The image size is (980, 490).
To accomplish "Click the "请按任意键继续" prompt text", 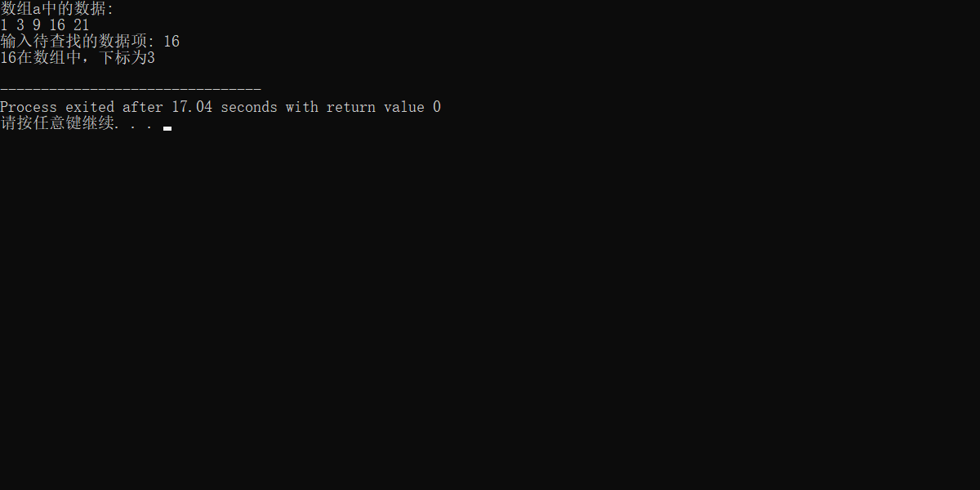I will (57, 123).
